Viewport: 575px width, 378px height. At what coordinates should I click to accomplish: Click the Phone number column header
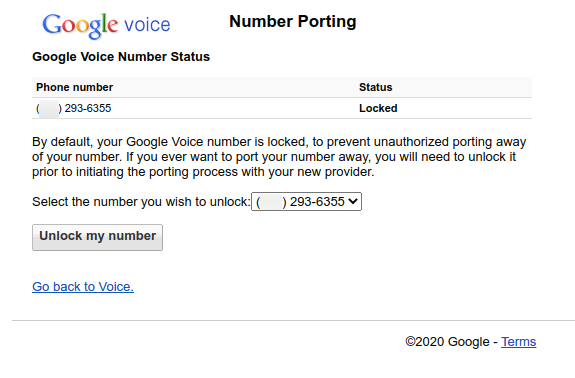(74, 87)
